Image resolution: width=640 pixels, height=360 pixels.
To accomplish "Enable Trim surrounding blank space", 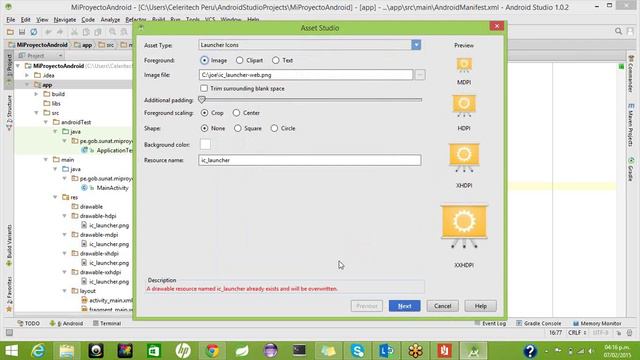I will [x=204, y=88].
